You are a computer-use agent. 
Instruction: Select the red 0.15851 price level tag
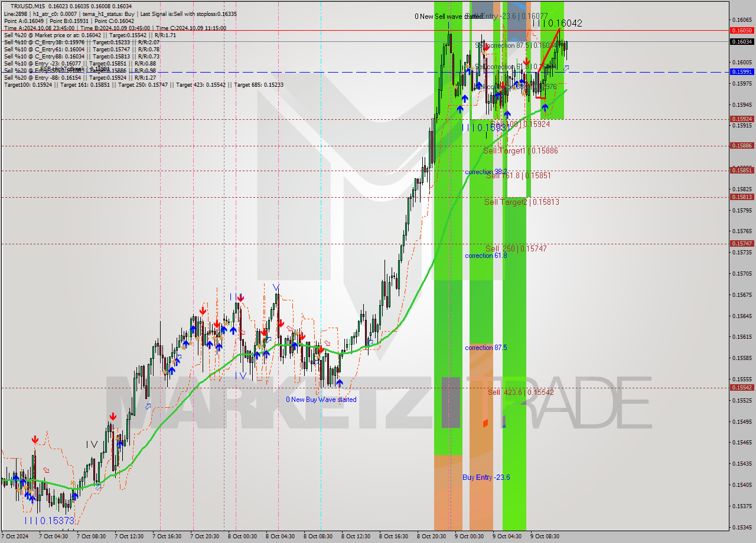742,170
